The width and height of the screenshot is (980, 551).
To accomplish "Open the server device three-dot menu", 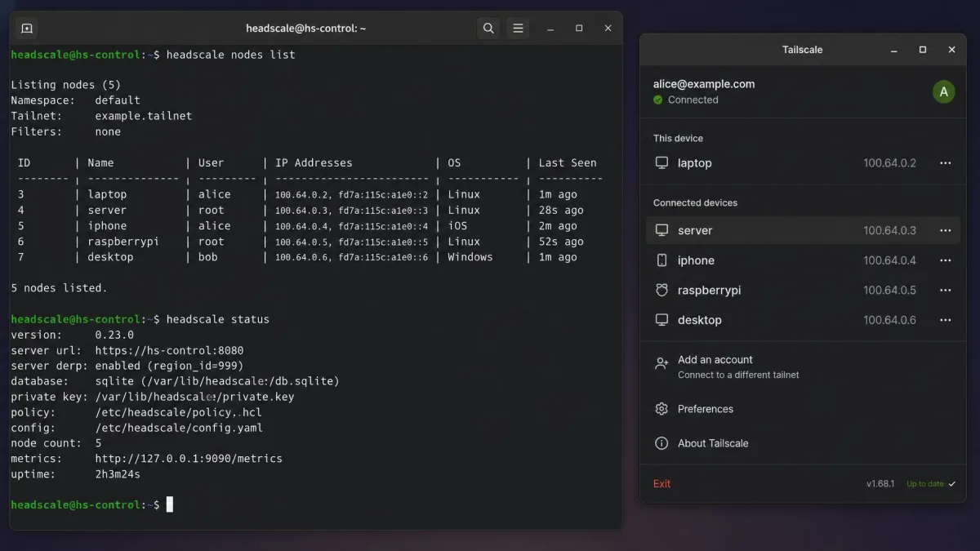I will click(x=946, y=230).
